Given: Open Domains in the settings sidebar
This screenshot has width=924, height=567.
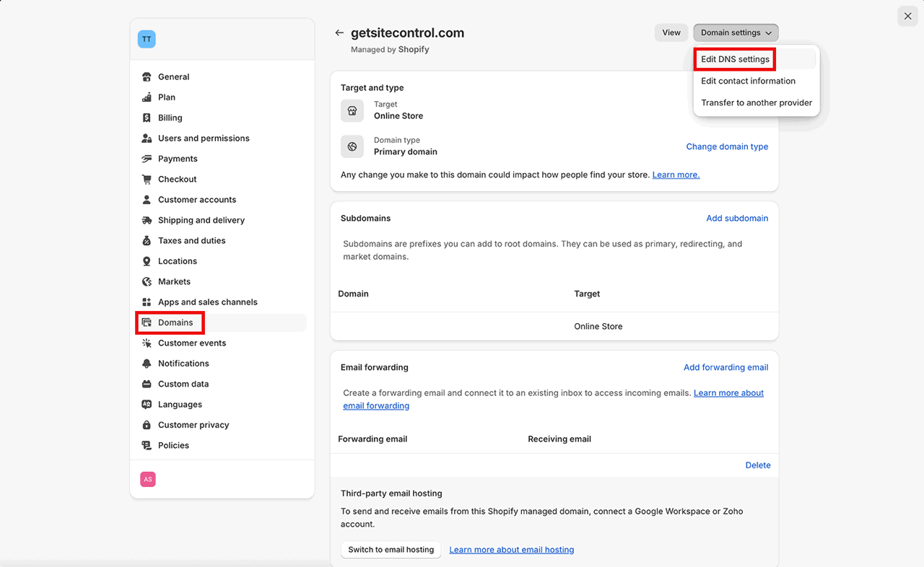Looking at the screenshot, I should coord(175,322).
